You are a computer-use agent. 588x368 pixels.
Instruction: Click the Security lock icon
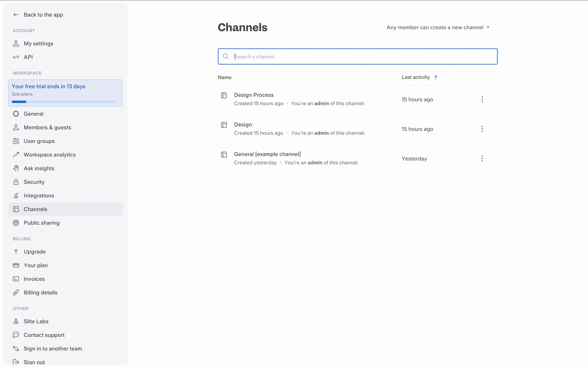pos(16,182)
